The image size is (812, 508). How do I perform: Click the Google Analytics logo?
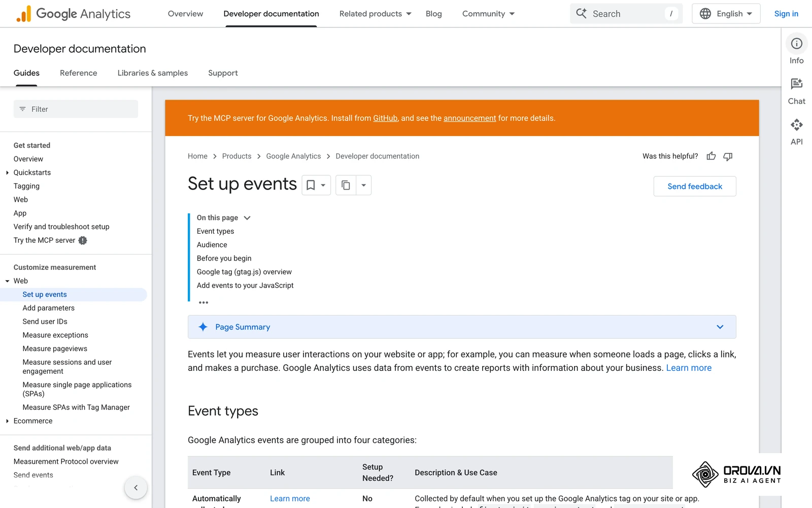click(x=73, y=14)
